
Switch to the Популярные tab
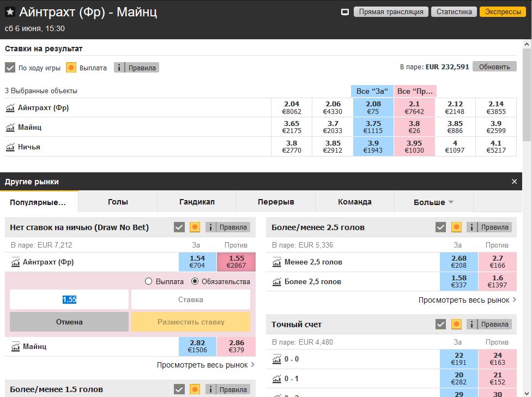click(x=39, y=202)
